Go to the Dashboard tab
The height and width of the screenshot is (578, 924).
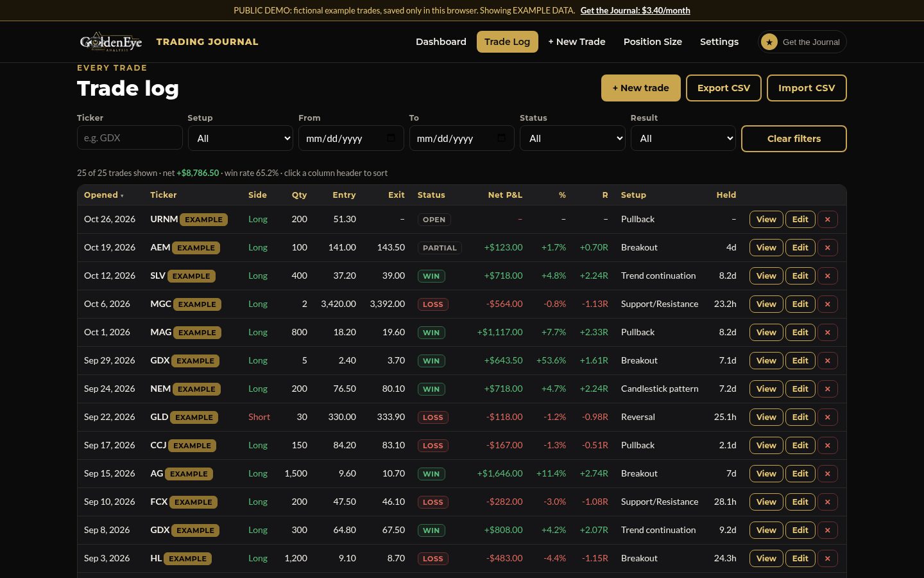[x=441, y=42]
